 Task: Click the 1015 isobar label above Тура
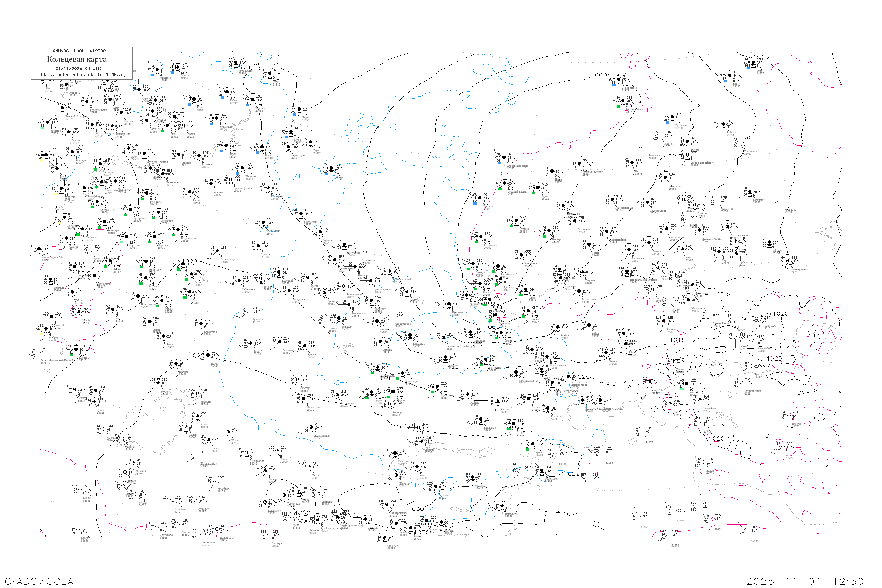[x=761, y=57]
